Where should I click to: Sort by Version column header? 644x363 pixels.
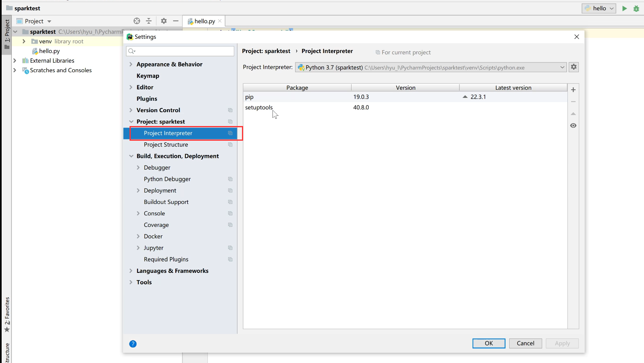tap(405, 88)
